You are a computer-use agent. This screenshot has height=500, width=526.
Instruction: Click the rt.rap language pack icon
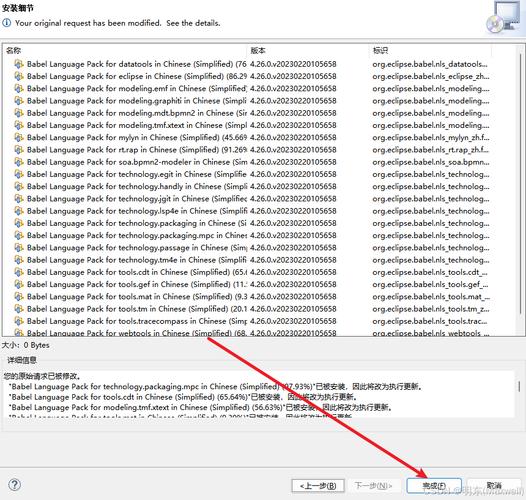[19, 150]
